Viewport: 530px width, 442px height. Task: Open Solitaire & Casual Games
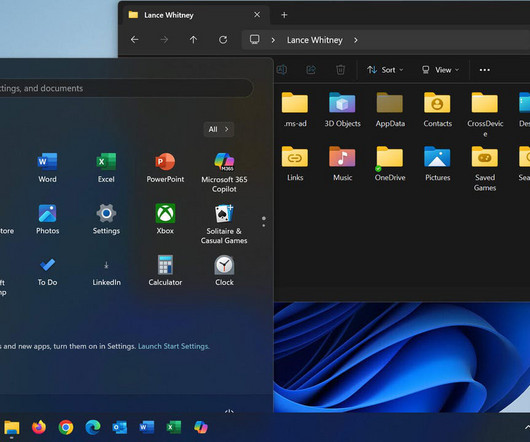(x=224, y=224)
